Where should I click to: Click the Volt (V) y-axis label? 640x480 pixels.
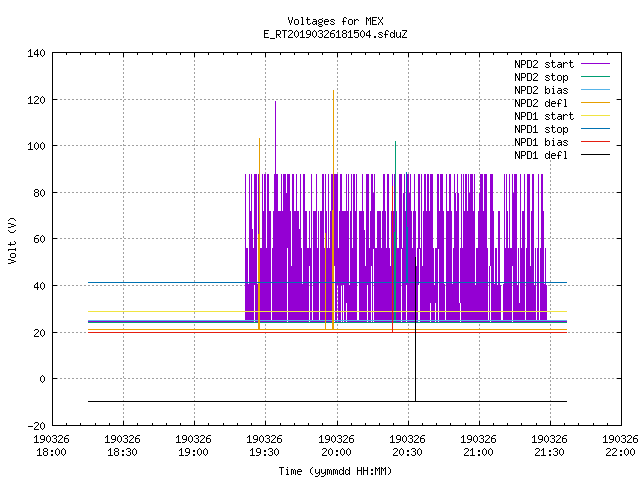coord(12,240)
